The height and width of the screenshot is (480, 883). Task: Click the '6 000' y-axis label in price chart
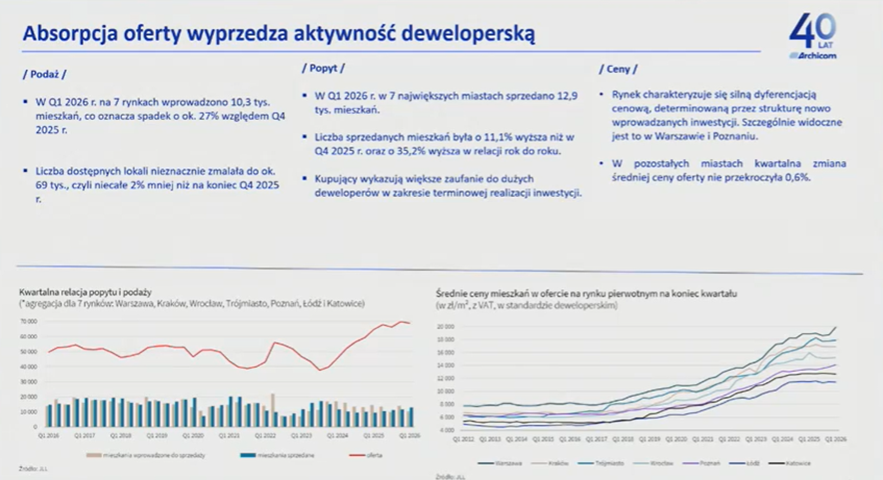(446, 417)
